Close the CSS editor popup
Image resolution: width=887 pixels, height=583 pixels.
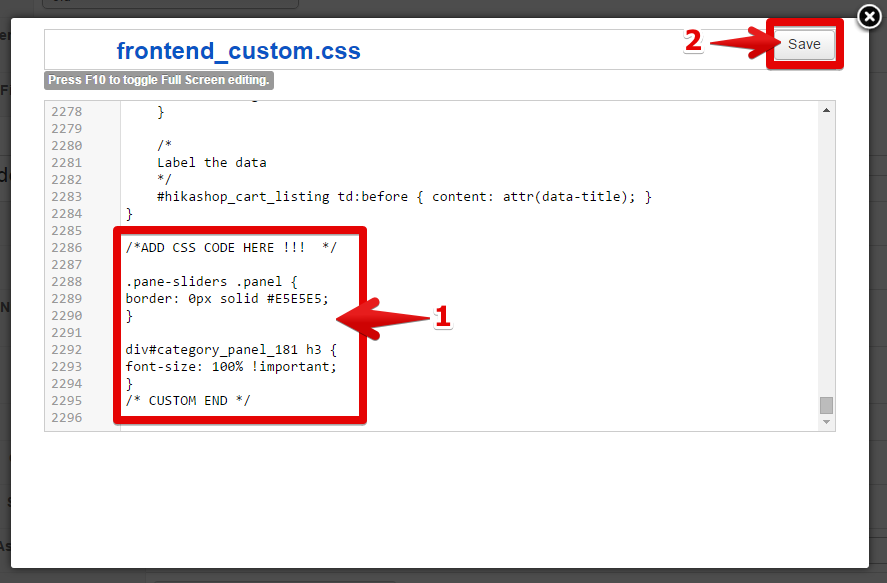869,17
